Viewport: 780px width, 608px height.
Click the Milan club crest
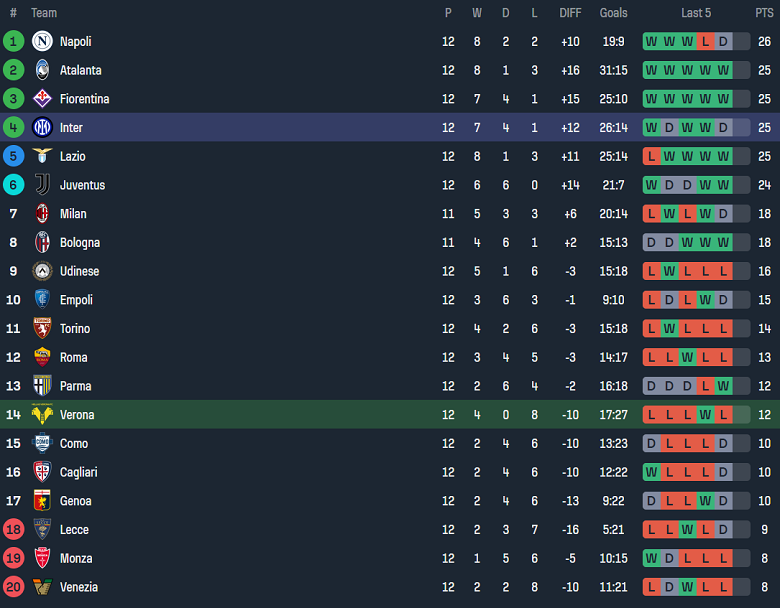coord(42,213)
